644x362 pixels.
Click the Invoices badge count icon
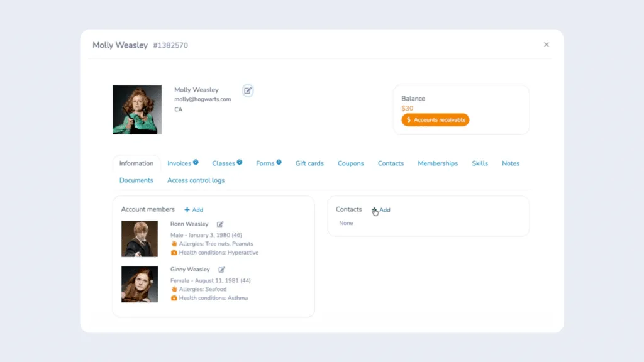pyautogui.click(x=196, y=162)
